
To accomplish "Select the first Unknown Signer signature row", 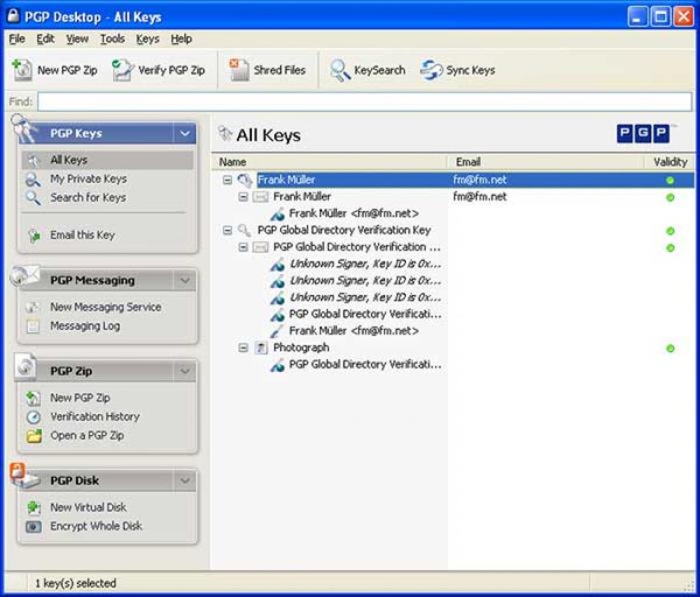I will tap(365, 264).
